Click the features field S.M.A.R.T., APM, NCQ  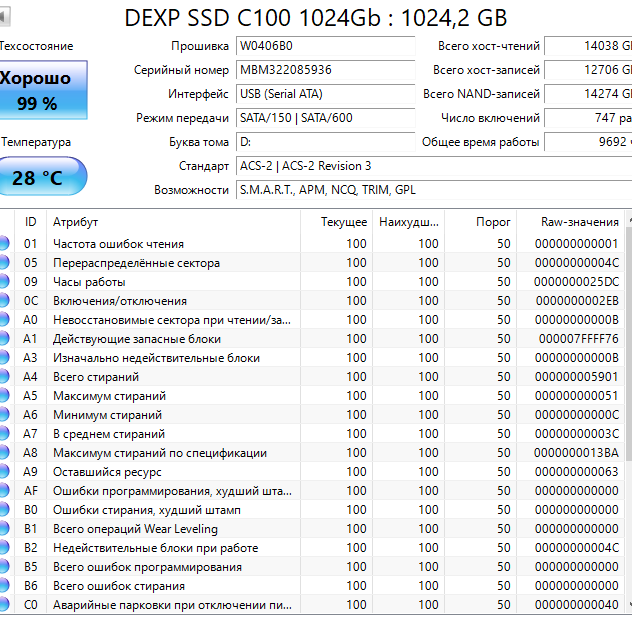(434, 190)
